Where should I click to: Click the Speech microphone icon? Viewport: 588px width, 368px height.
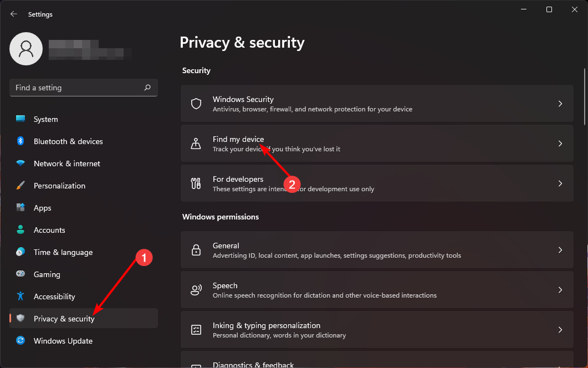coord(196,289)
